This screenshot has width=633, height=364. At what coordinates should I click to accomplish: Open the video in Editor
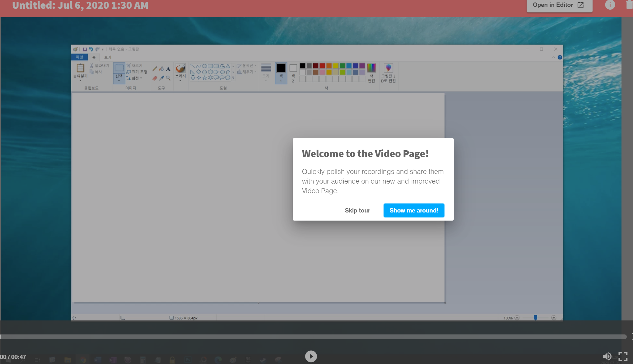click(x=559, y=5)
